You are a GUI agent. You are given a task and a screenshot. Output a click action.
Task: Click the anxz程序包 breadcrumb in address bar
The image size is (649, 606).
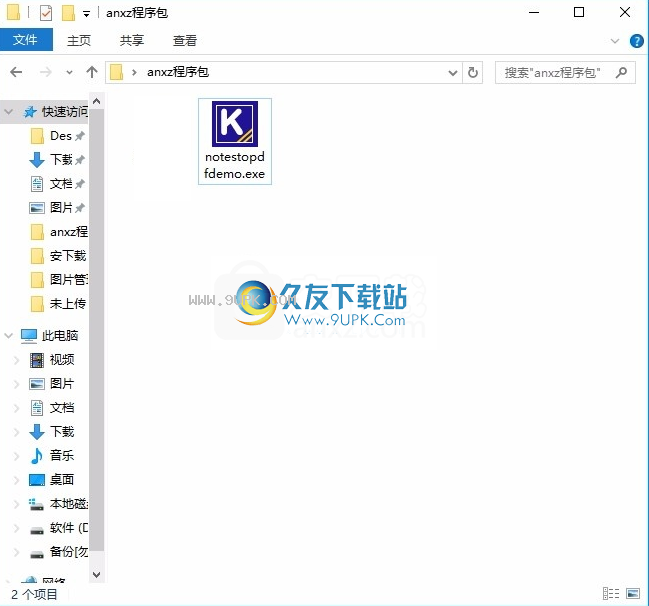click(178, 72)
